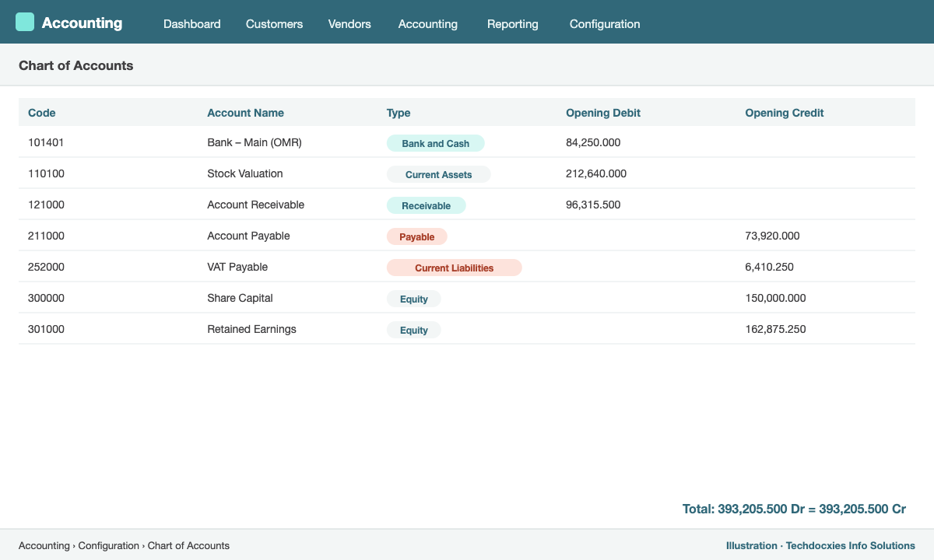The width and height of the screenshot is (934, 560).
Task: Click the Current Liabilities type badge
Action: (455, 268)
